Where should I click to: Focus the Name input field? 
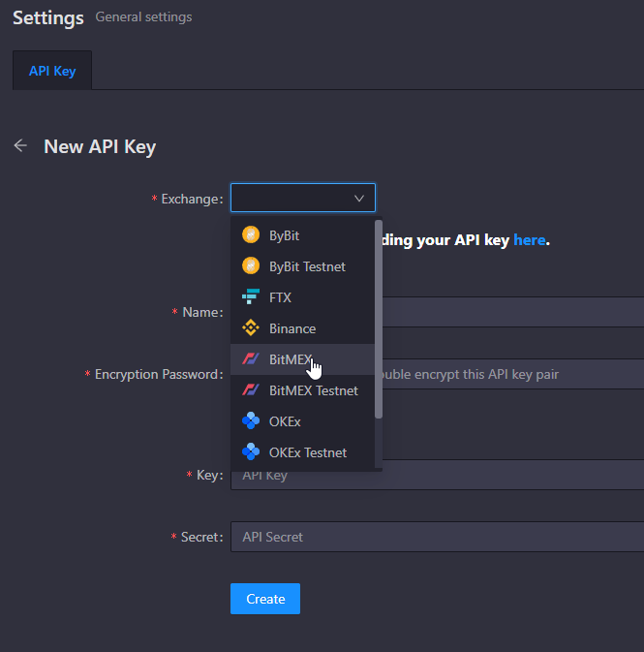pyautogui.click(x=513, y=312)
